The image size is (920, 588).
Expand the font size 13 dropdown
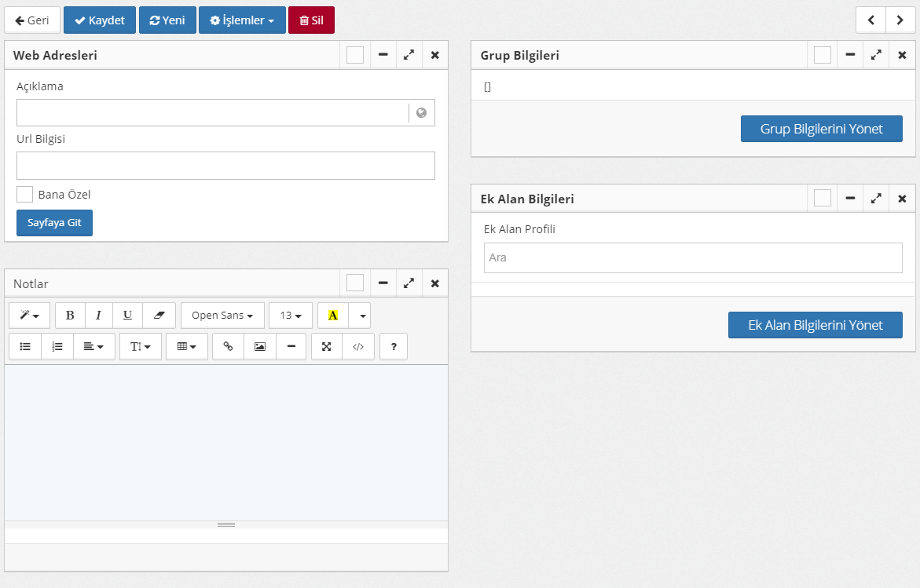(x=291, y=316)
